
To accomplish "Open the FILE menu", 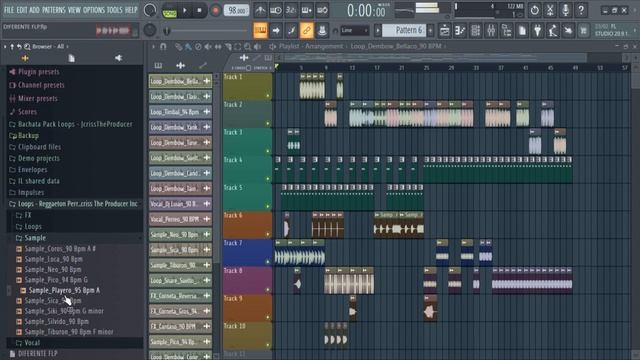I will pos(9,10).
